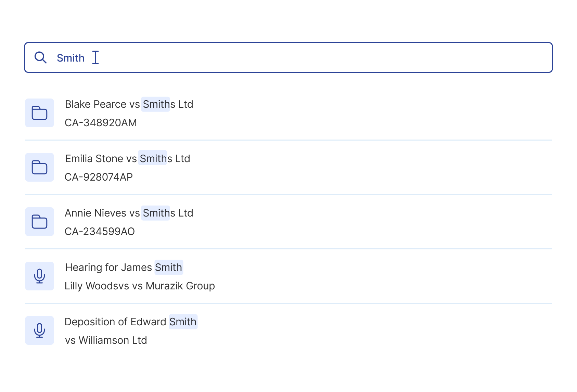577x392 pixels.
Task: Click microphone icon for Edward Smith deposition
Action: 39,330
